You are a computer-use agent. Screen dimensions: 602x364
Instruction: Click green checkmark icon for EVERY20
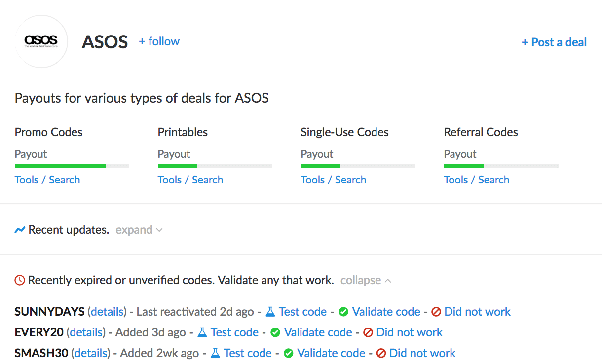click(x=275, y=332)
